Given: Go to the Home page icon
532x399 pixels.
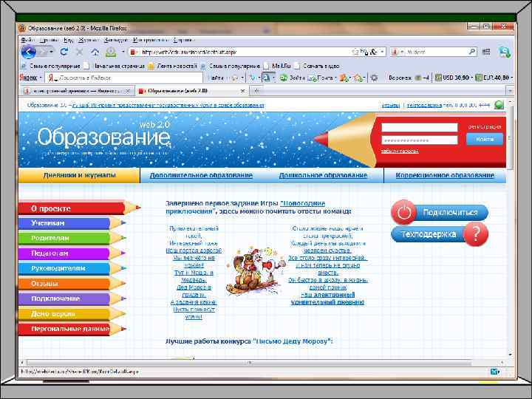Looking at the screenshot, I should [95, 52].
